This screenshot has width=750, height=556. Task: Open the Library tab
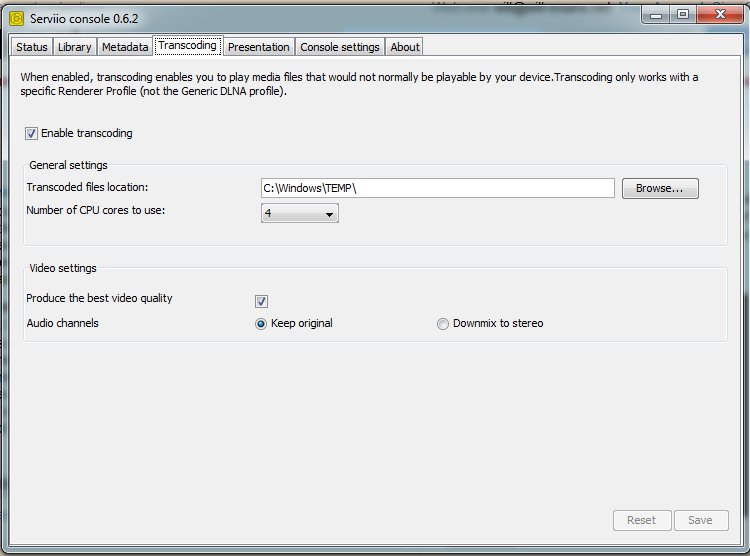click(75, 47)
